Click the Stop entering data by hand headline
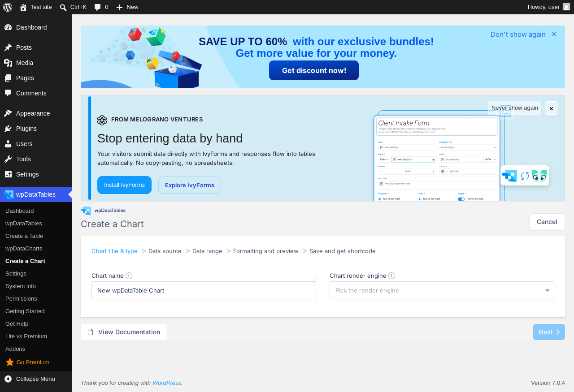Screen dimensions: 574x392 (170, 138)
